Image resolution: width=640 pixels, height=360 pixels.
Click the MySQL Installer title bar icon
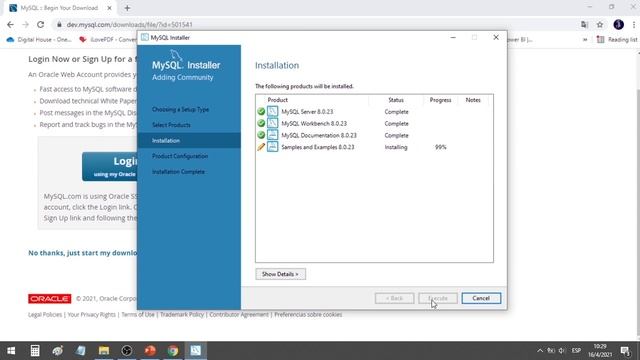click(144, 37)
